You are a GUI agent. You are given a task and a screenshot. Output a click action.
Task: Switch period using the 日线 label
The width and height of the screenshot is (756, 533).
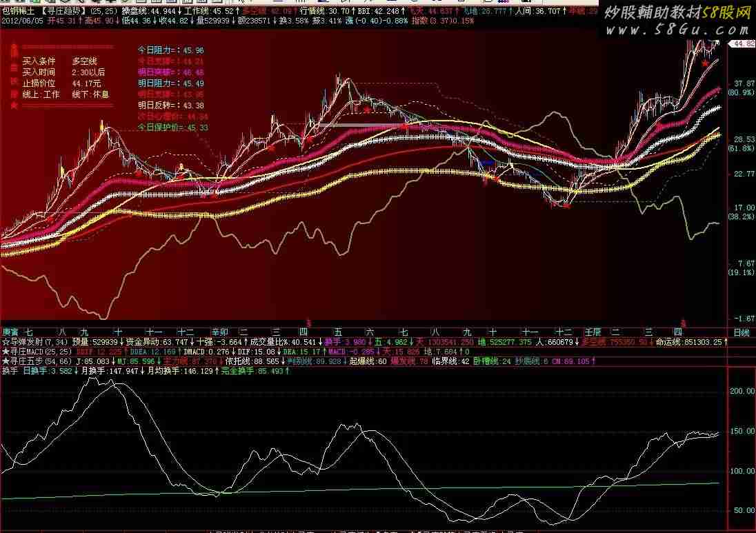742,332
